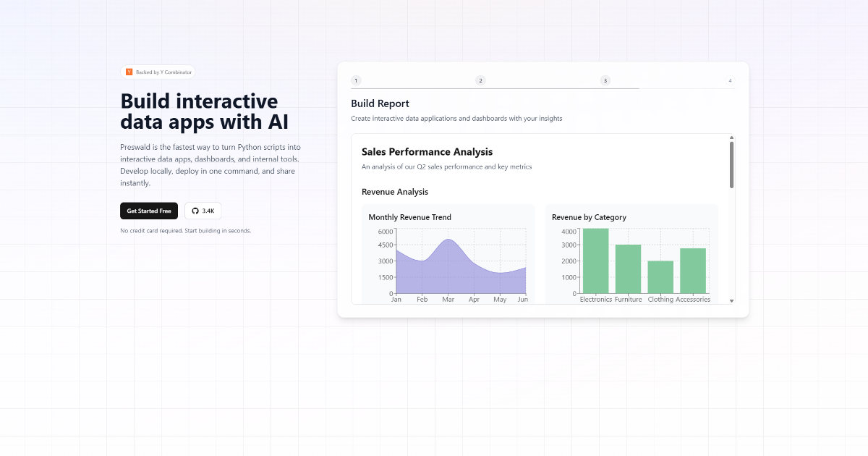The height and width of the screenshot is (456, 868).
Task: Click the orange Y Combinator logo icon
Action: point(129,72)
